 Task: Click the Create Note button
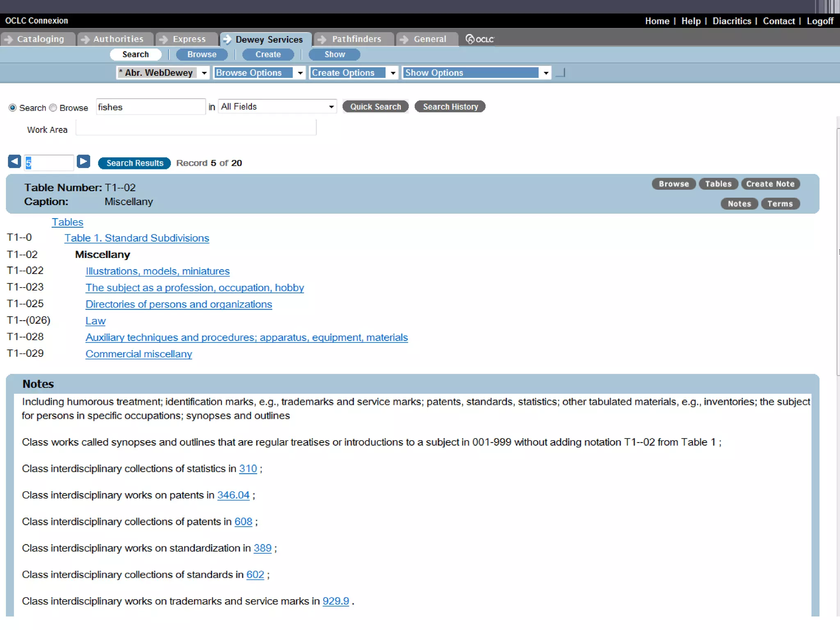pos(770,184)
